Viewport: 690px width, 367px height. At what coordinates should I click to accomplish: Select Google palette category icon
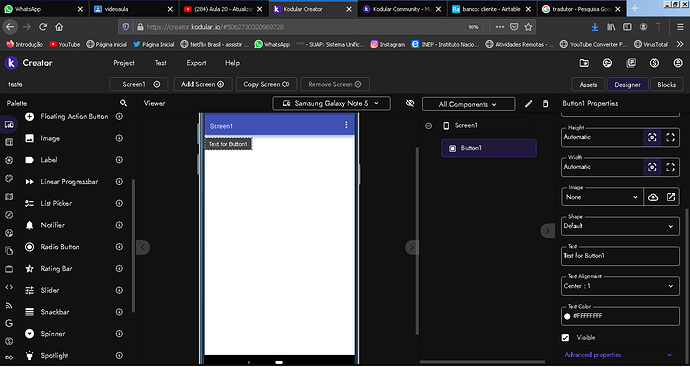tap(9, 323)
